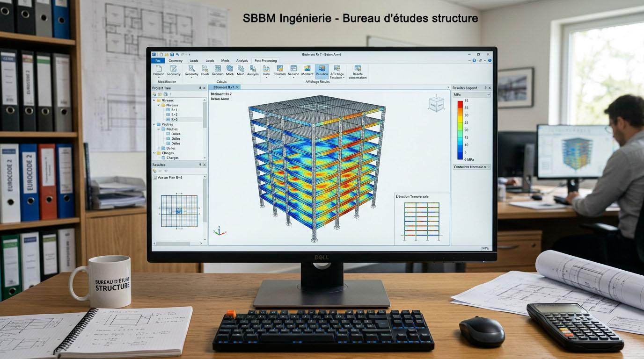Image resolution: width=644 pixels, height=359 pixels.
Task: Click the New document icon in title bar
Action: [161, 54]
